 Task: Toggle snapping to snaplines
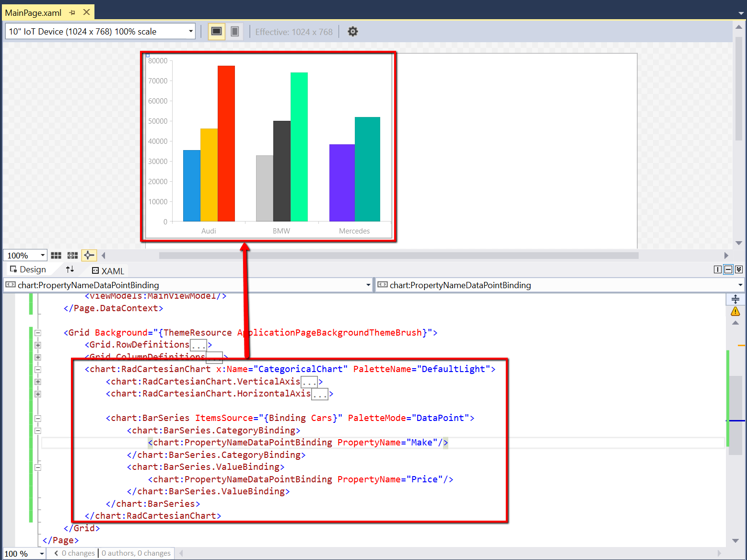click(x=89, y=256)
